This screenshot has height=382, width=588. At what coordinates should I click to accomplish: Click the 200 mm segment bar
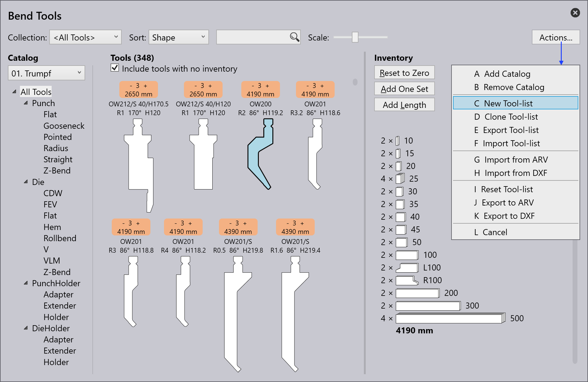pos(418,293)
